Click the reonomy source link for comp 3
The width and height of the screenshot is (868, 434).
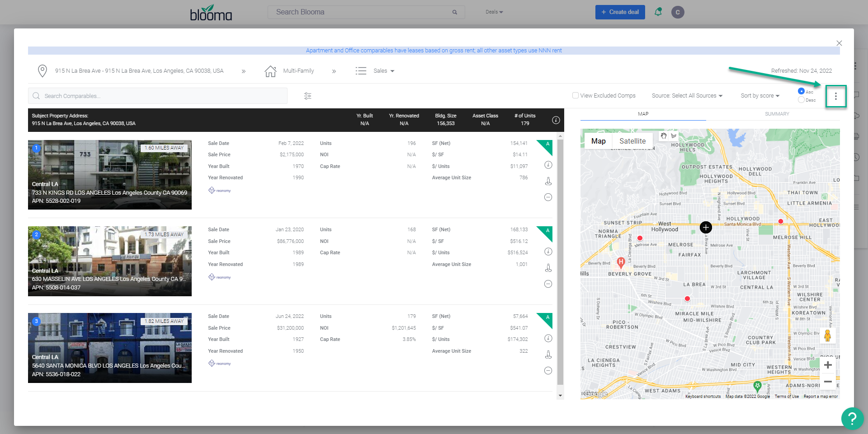220,364
